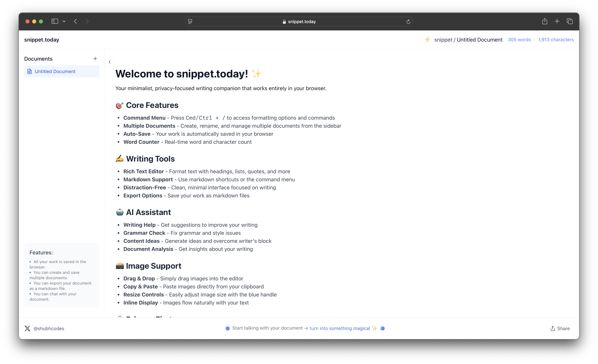
Task: Click the left blue dot in the chat bar
Action: 227,328
